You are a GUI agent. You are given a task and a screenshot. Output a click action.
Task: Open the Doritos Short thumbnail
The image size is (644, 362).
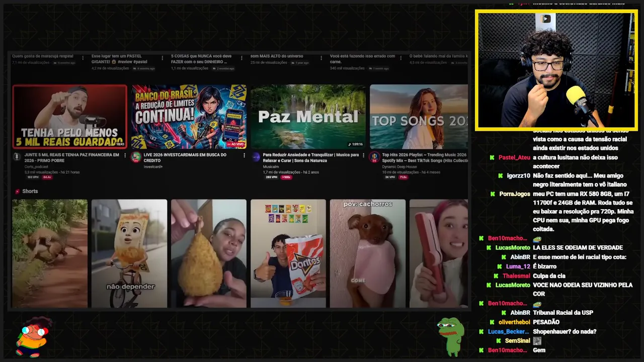click(x=288, y=253)
